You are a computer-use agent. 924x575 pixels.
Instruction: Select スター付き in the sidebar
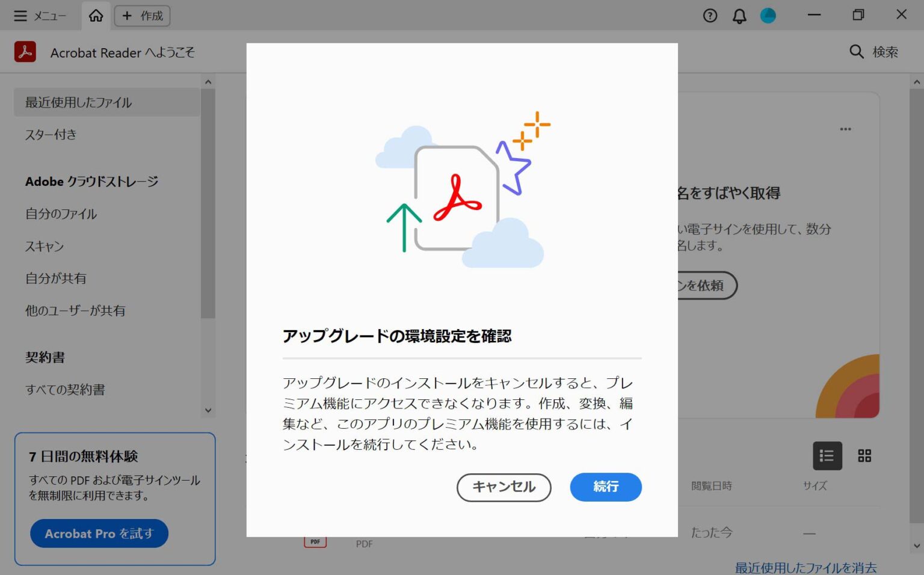click(51, 134)
